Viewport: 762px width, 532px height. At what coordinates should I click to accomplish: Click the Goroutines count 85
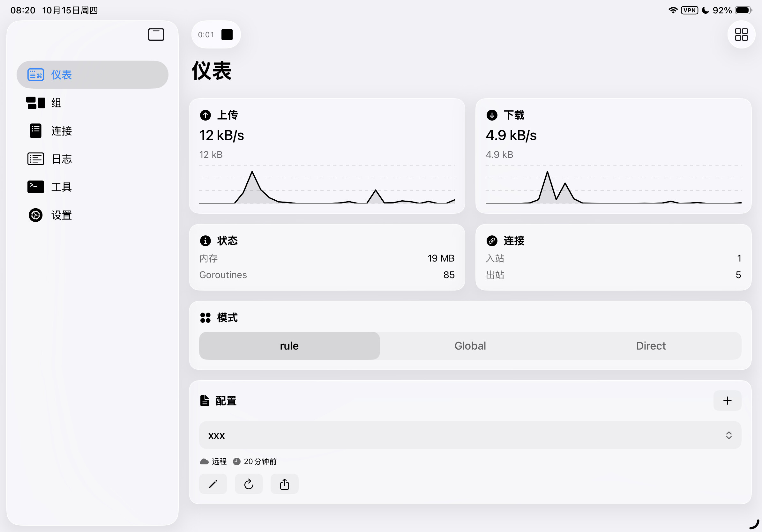click(449, 275)
